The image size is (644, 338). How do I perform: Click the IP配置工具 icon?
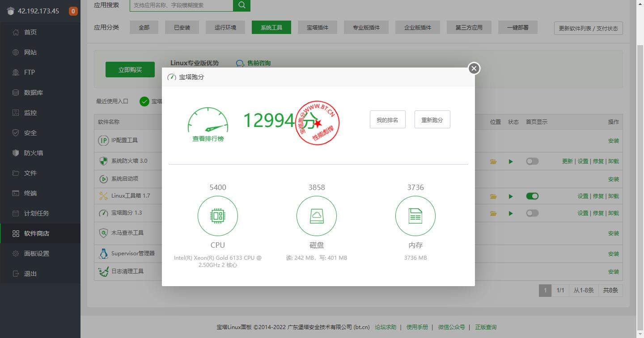103,140
